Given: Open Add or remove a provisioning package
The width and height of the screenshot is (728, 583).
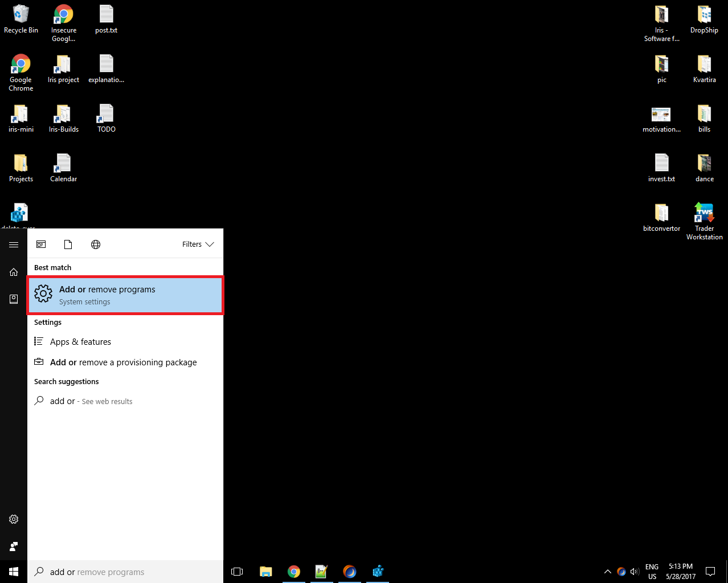Looking at the screenshot, I should click(125, 362).
